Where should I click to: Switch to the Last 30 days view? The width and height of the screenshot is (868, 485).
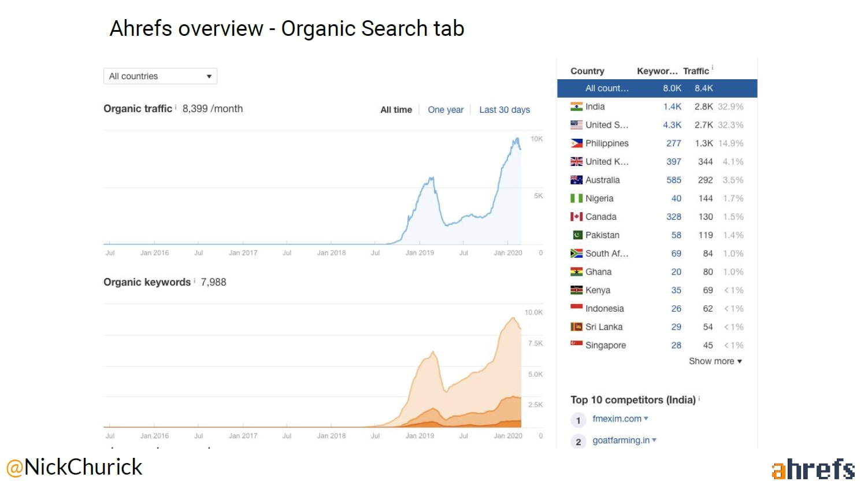504,110
